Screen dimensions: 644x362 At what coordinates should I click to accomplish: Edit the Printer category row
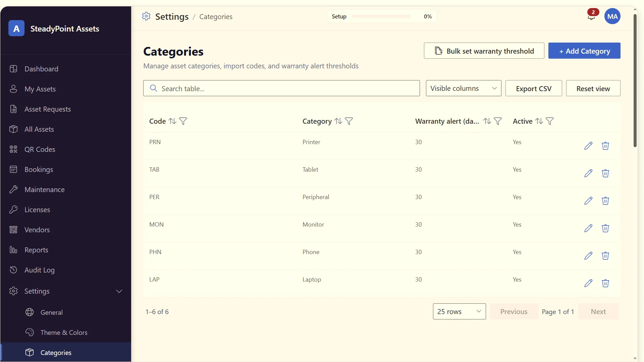(588, 146)
